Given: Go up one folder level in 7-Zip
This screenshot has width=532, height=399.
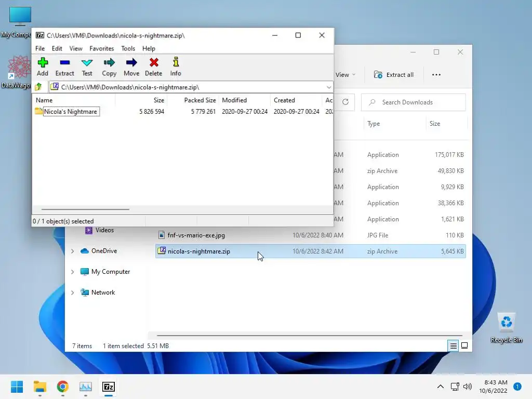Looking at the screenshot, I should [38, 87].
